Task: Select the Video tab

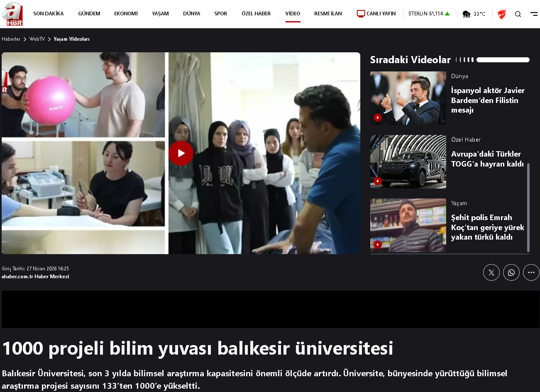Action: tap(293, 14)
